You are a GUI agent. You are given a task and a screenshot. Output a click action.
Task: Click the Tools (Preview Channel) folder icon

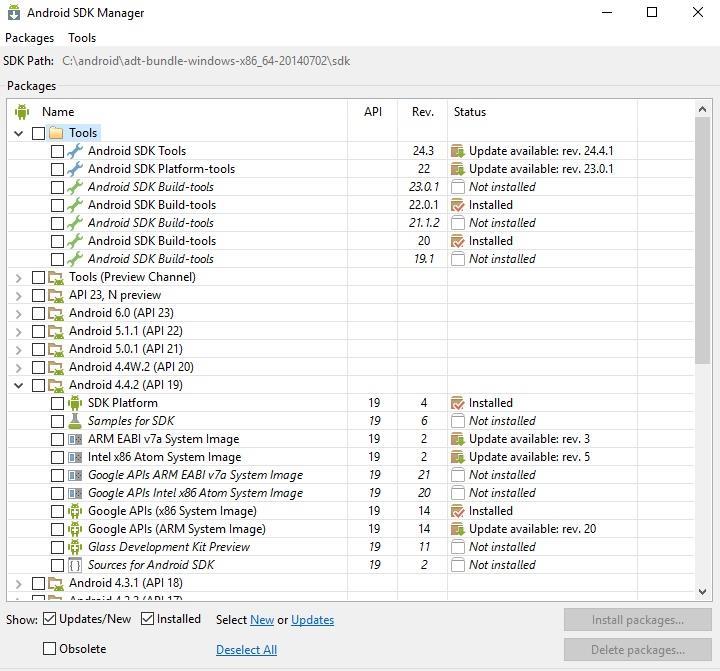pyautogui.click(x=56, y=277)
